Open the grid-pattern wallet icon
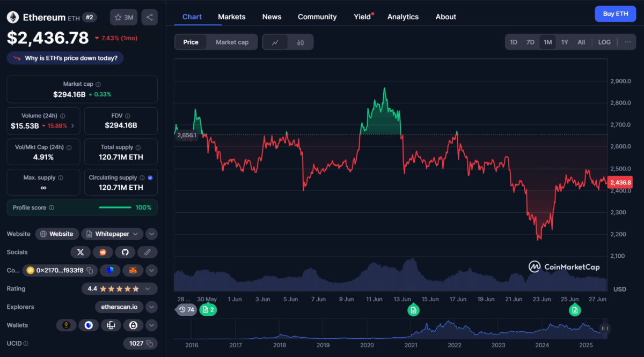 point(111,325)
